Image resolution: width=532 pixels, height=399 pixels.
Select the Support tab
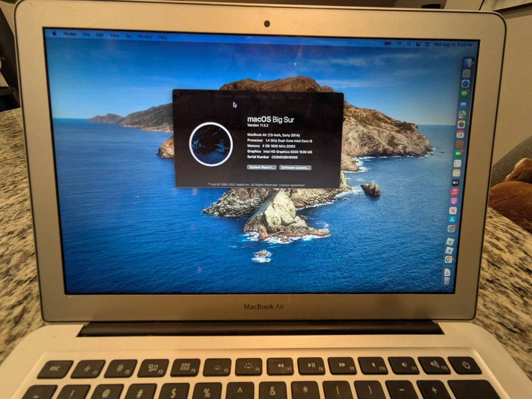279,97
